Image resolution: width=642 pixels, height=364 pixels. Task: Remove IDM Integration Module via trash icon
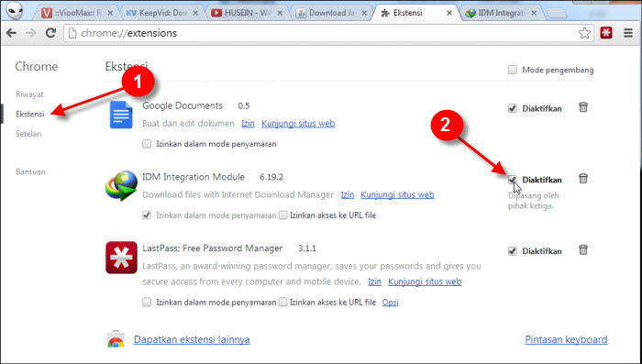583,179
